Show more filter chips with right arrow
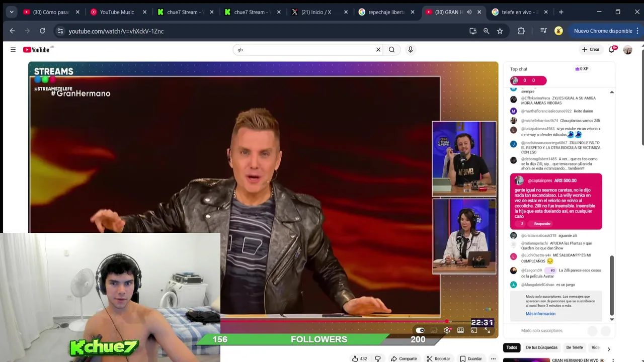Viewport: 644px width, 362px height. click(x=608, y=349)
